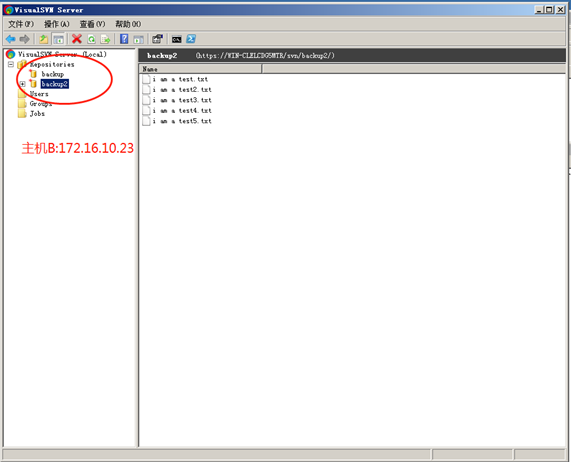Click the Export List toolbar icon
The height and width of the screenshot is (462, 571).
tap(106, 39)
